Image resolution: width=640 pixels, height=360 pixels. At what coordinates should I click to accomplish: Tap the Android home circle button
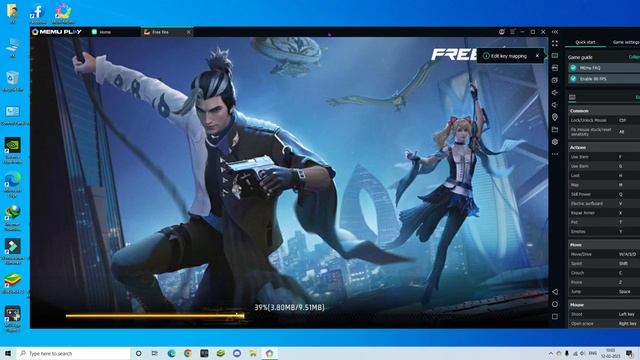555,304
